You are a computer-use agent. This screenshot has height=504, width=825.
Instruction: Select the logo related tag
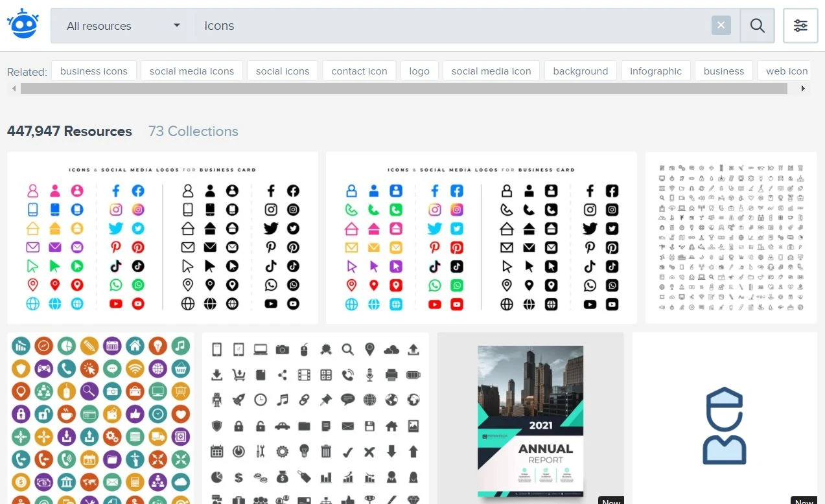click(419, 71)
